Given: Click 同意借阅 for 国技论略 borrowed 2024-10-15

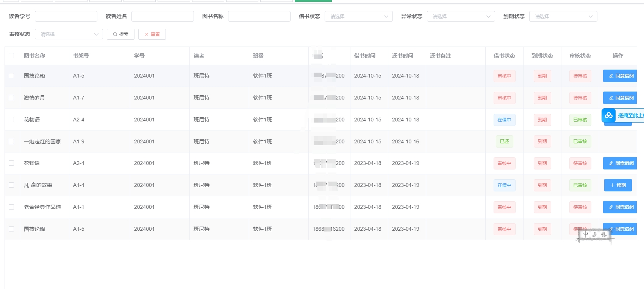Looking at the screenshot, I should [621, 76].
